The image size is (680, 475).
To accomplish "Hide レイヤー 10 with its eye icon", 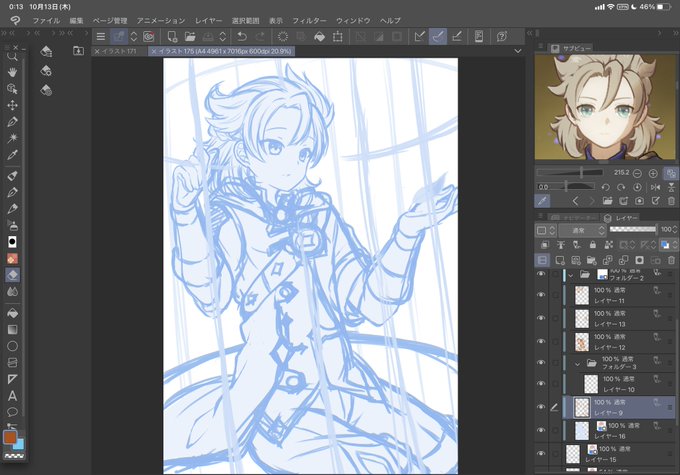I will [541, 384].
